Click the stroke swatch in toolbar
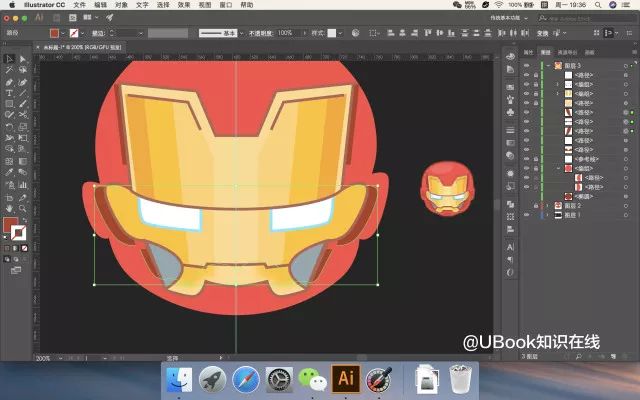 point(18,233)
